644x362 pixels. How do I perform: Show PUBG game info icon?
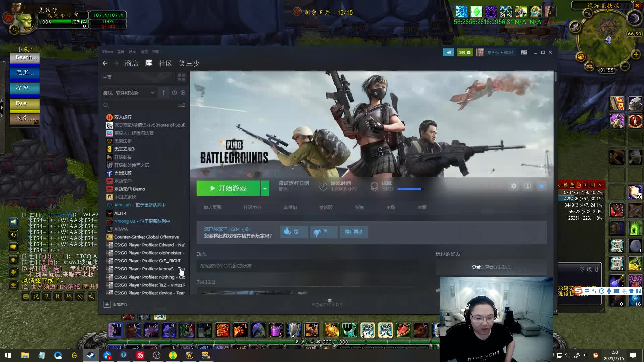[x=528, y=186]
